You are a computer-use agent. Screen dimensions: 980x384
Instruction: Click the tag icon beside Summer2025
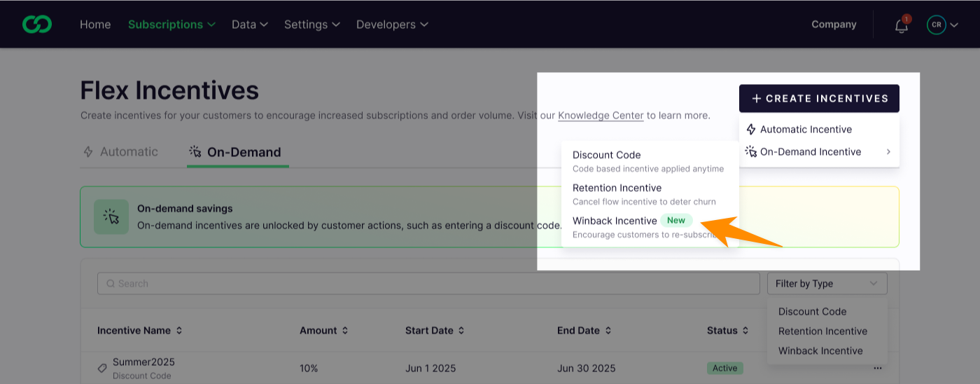(102, 368)
